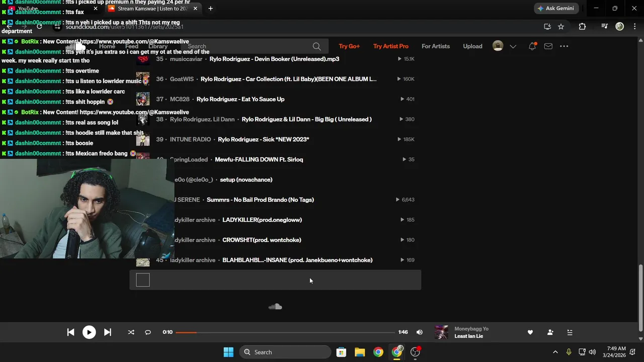
Task: Select the setup (novachance) track
Action: coord(246,179)
